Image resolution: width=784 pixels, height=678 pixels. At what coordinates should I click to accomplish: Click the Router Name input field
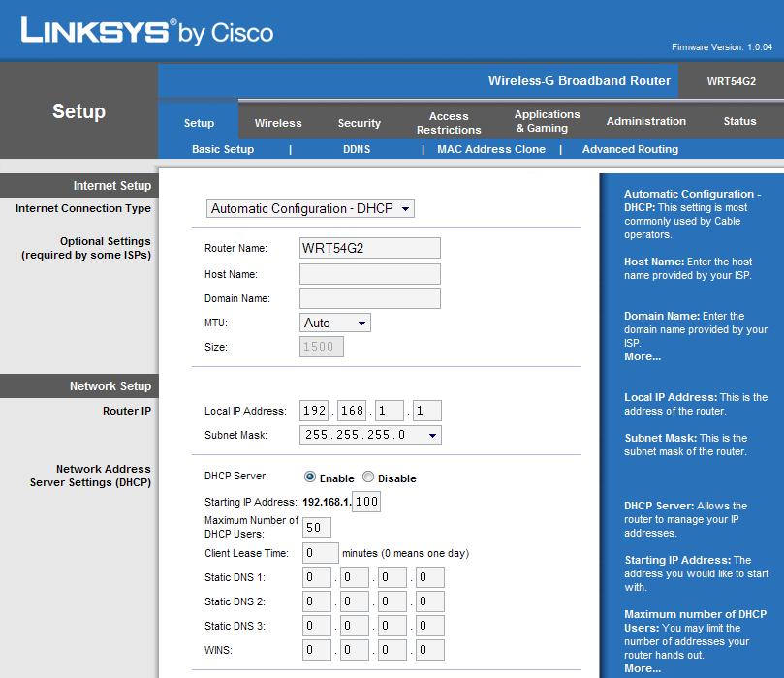[x=370, y=248]
